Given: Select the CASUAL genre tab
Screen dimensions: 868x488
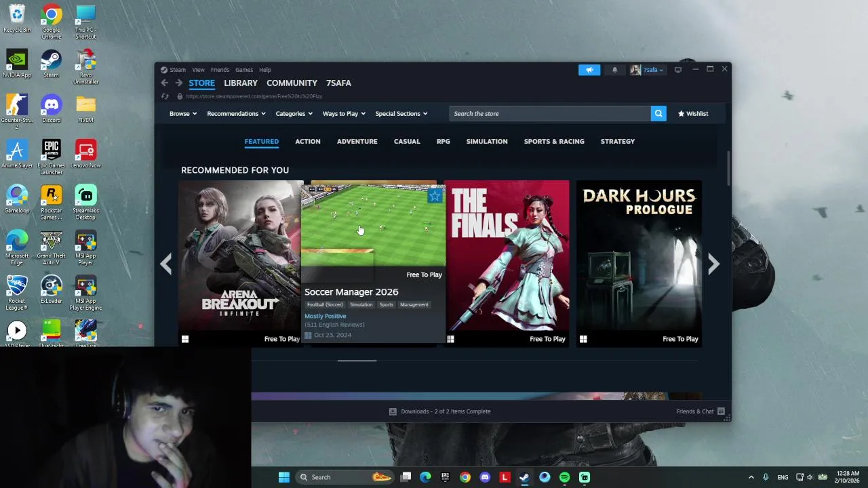Looking at the screenshot, I should click(407, 142).
